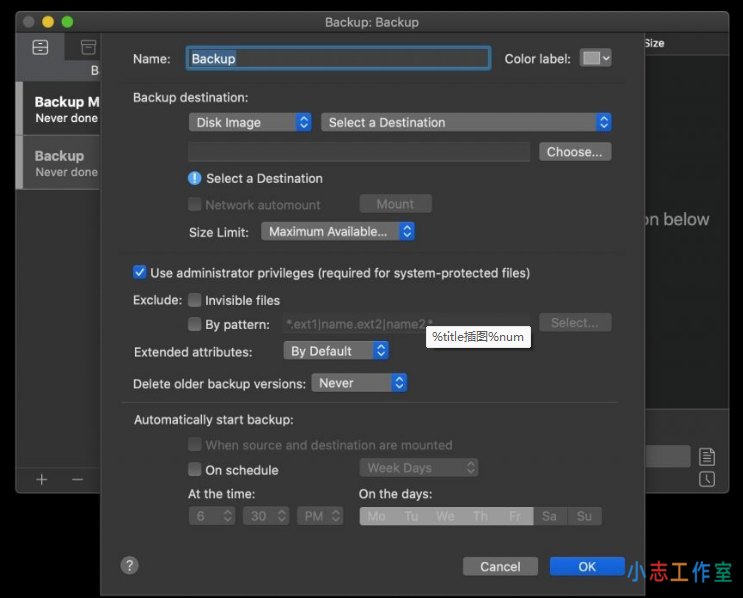
Task: Open Delete older backup versions dropdown
Action: (359, 383)
